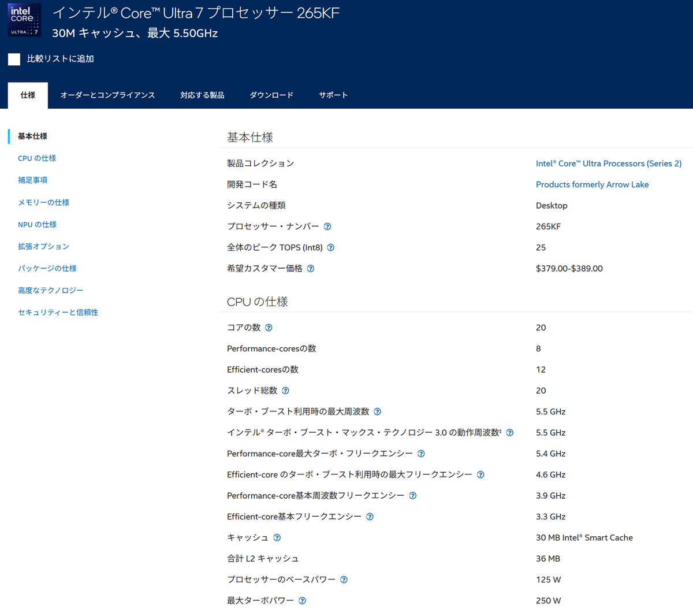Jump to メモリーの仕様 in sidebar
693x616 pixels.
(43, 202)
